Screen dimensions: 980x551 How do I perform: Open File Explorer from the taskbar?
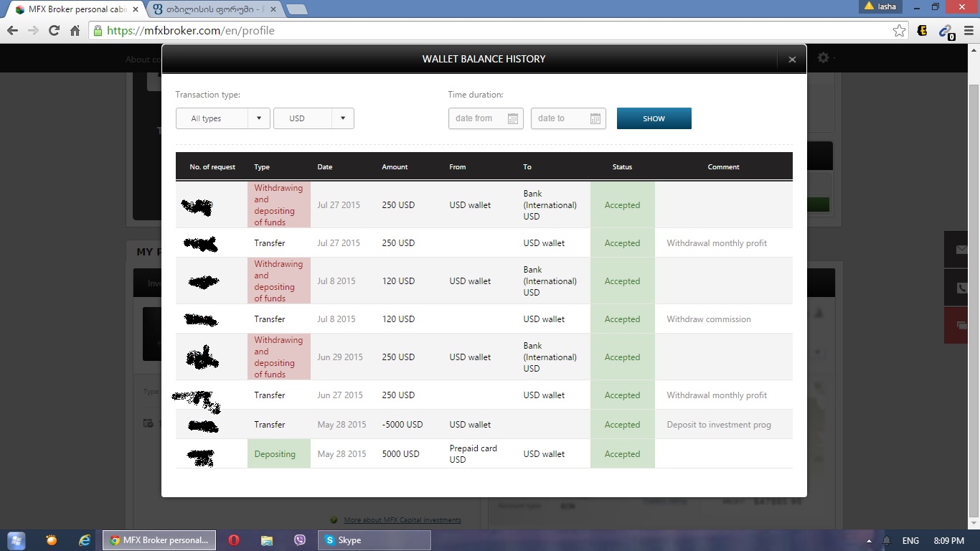pos(267,540)
